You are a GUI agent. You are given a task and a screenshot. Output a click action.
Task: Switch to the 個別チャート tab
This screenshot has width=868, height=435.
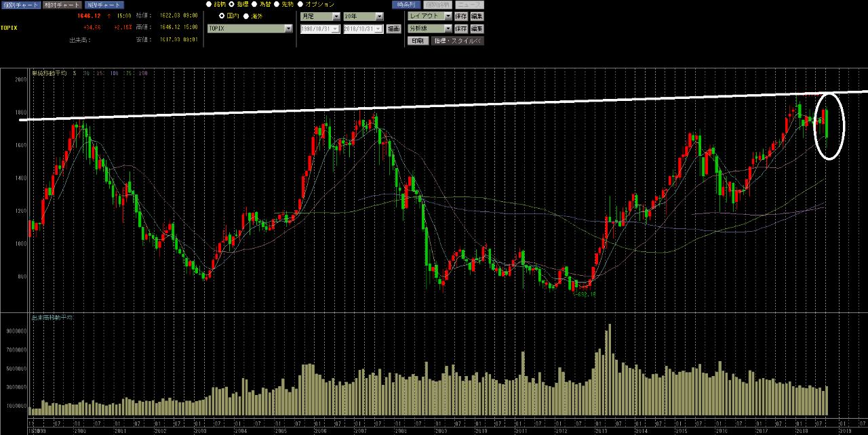20,5
